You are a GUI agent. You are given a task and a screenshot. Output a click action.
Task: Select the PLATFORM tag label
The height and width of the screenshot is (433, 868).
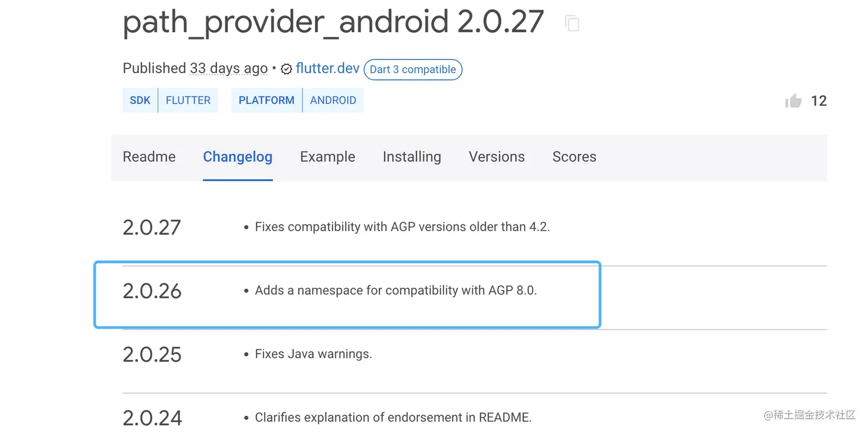pyautogui.click(x=266, y=100)
